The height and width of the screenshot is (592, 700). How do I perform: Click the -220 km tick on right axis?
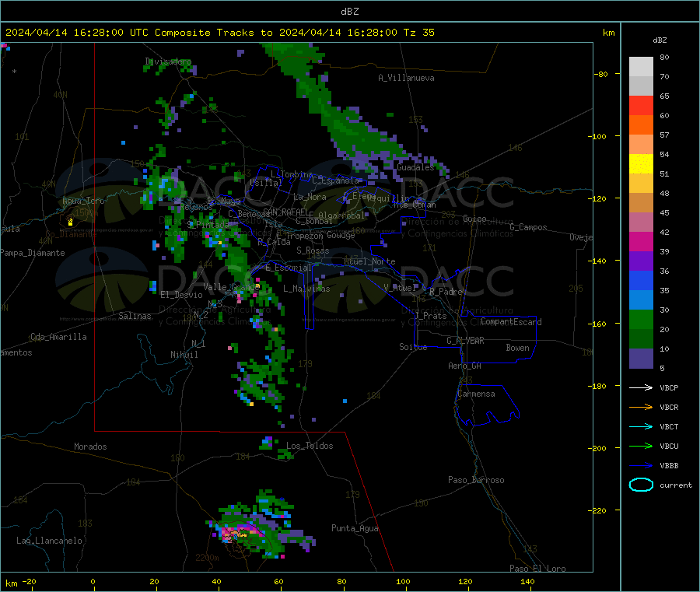598,510
